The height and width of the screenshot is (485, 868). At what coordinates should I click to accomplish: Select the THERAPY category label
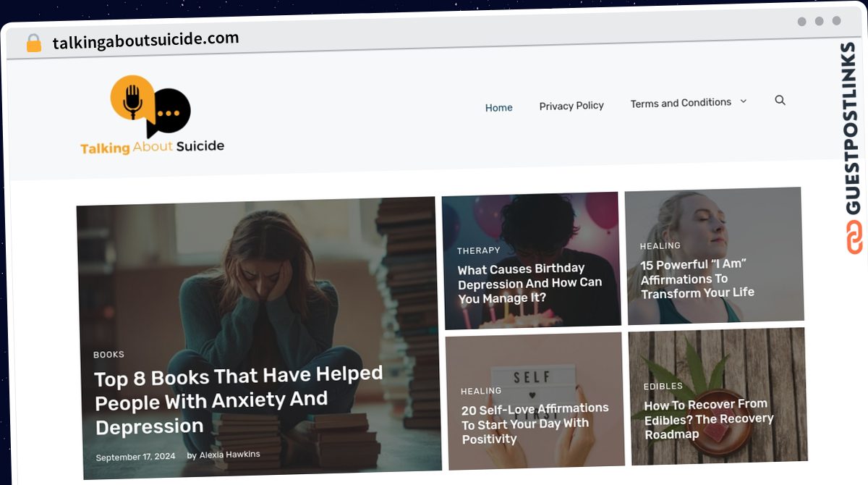tap(478, 250)
